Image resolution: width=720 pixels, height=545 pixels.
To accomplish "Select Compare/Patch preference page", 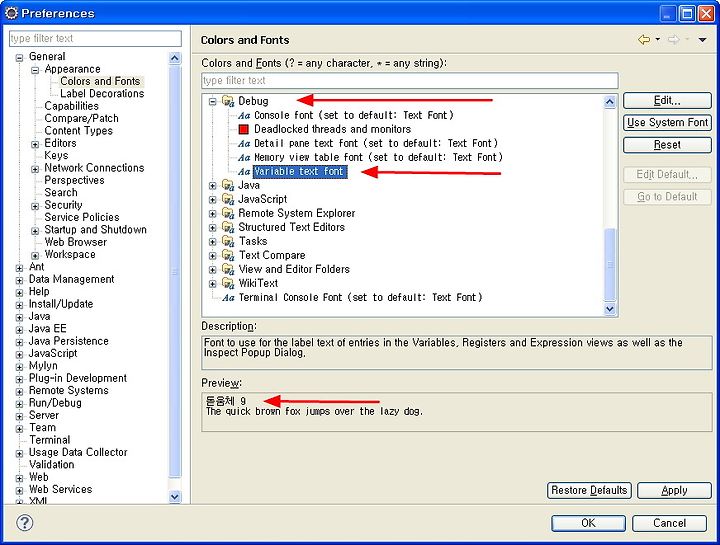I will pos(81,118).
